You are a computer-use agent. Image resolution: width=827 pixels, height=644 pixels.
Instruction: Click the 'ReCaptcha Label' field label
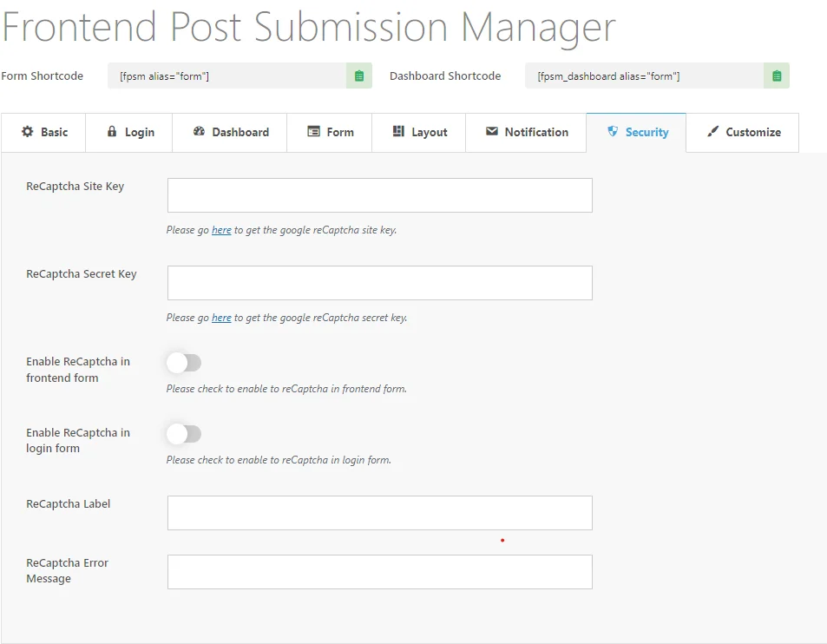[x=68, y=503]
